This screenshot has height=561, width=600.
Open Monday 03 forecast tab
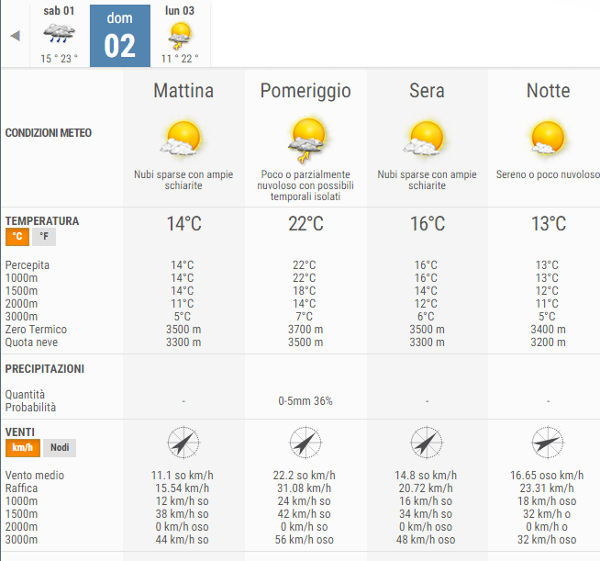coord(180,36)
